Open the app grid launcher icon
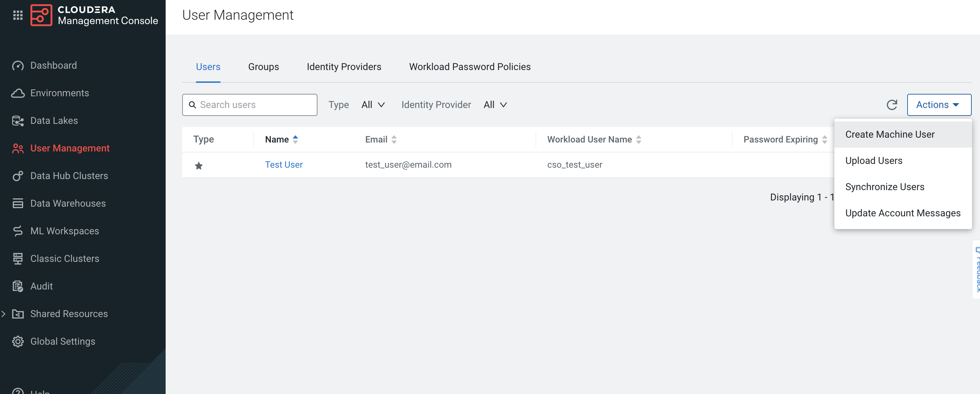This screenshot has height=394, width=980. 18,15
